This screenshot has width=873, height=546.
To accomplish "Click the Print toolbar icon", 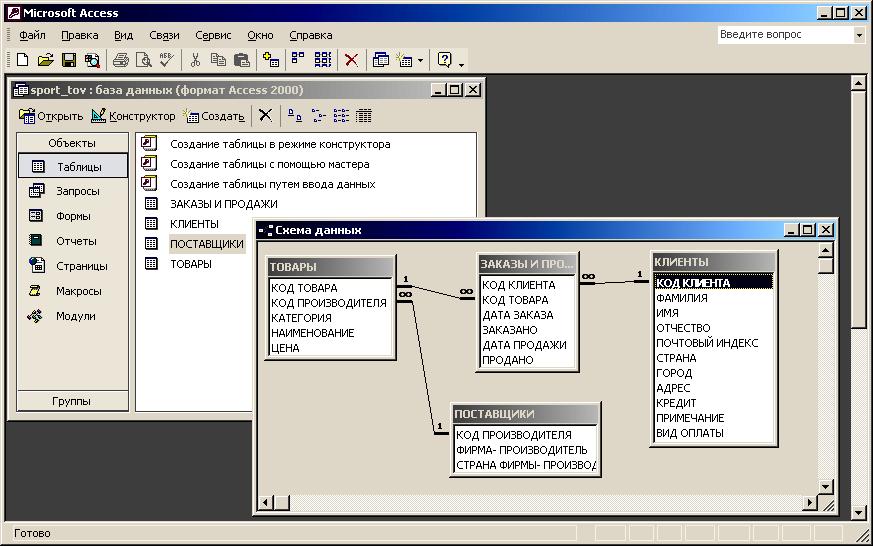I will tap(121, 60).
